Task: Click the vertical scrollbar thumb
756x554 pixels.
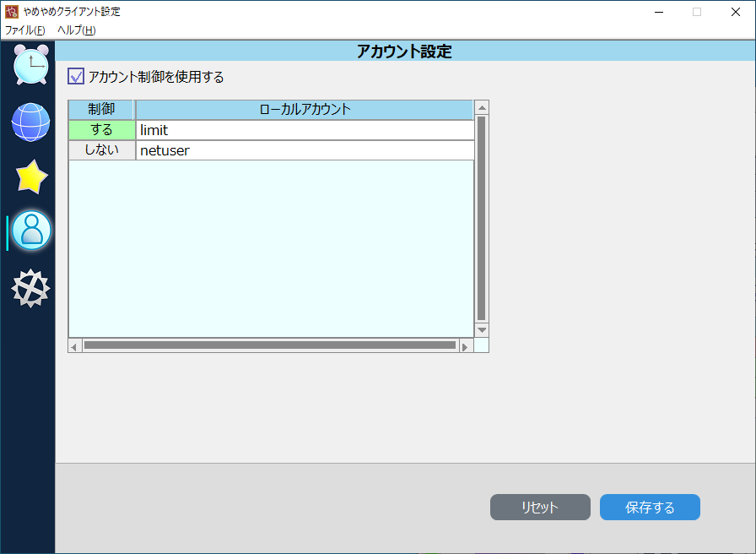Action: click(481, 218)
